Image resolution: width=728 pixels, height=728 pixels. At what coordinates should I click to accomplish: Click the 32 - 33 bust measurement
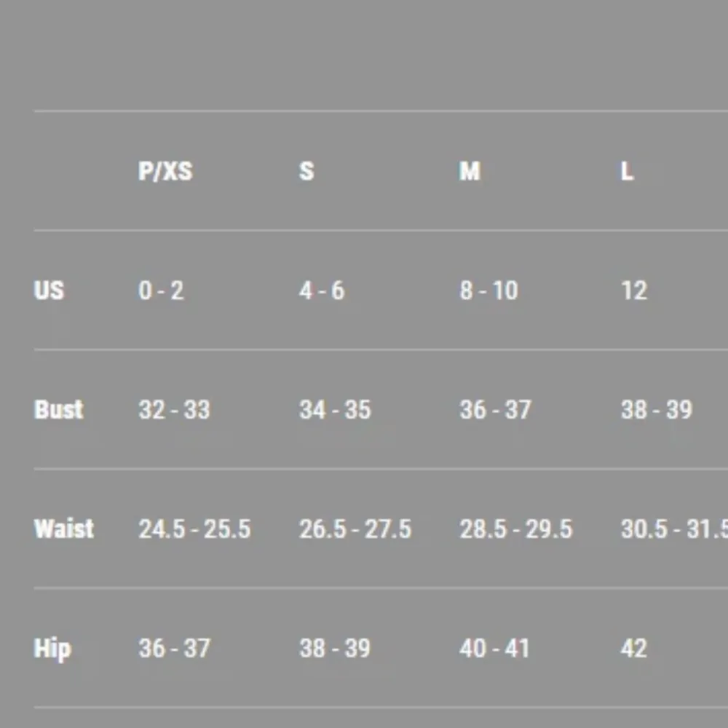174,409
